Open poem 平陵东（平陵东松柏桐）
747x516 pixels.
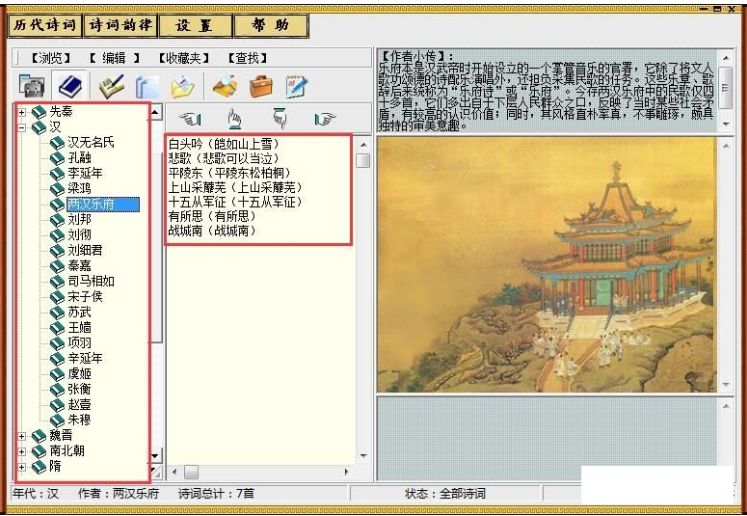(x=230, y=173)
